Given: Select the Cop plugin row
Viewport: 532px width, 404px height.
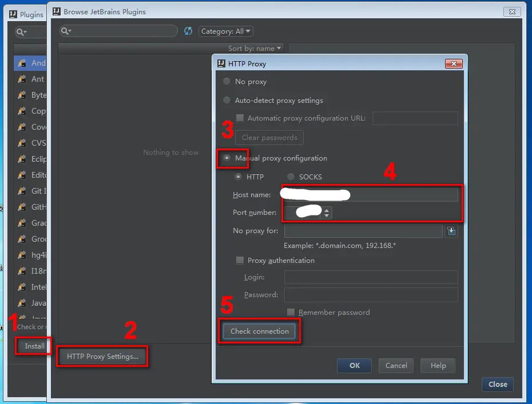Looking at the screenshot, I should (30, 111).
